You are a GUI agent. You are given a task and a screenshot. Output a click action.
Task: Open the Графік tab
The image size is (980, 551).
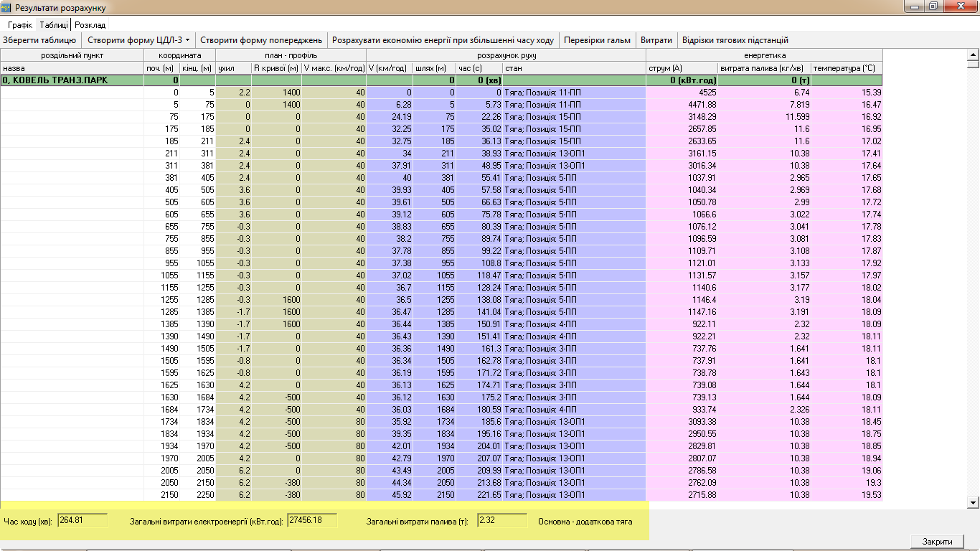[20, 25]
